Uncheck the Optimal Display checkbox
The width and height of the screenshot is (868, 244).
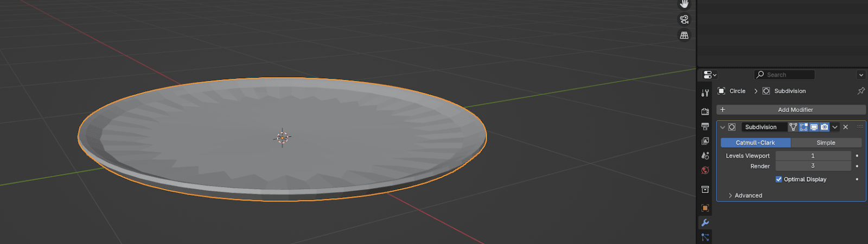(778, 179)
